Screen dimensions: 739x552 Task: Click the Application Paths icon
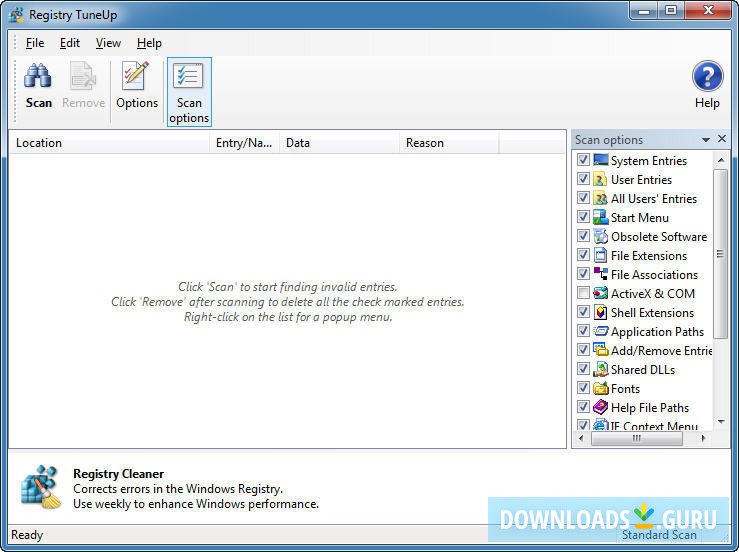[600, 331]
